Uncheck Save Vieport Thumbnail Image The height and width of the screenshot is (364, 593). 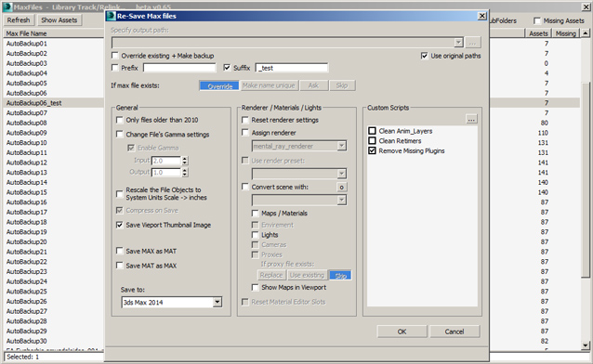[120, 225]
